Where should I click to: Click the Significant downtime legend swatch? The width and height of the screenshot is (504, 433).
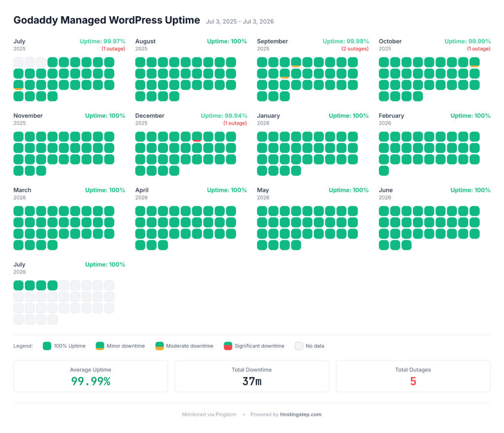click(x=228, y=346)
